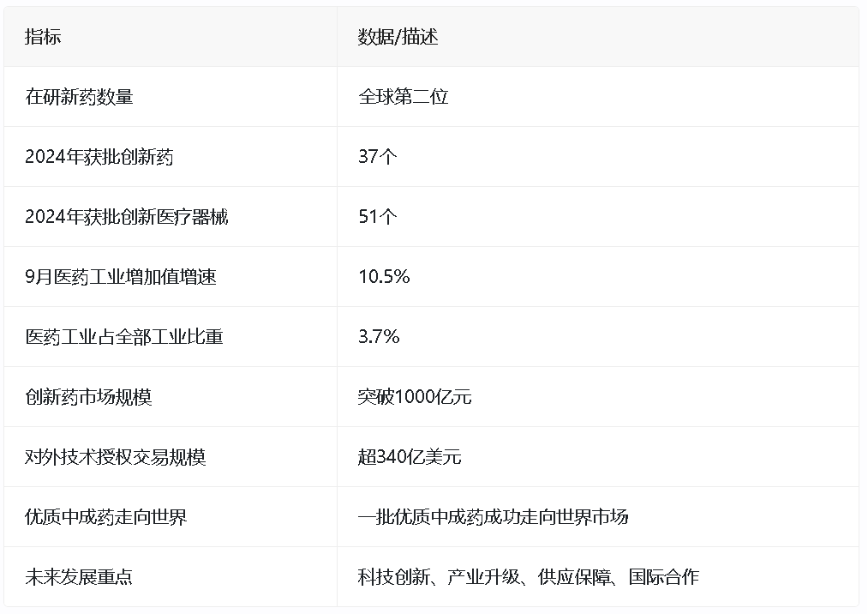Image resolution: width=868 pixels, height=614 pixels.
Task: Select the '创新药市场规模' cell
Action: click(x=88, y=397)
